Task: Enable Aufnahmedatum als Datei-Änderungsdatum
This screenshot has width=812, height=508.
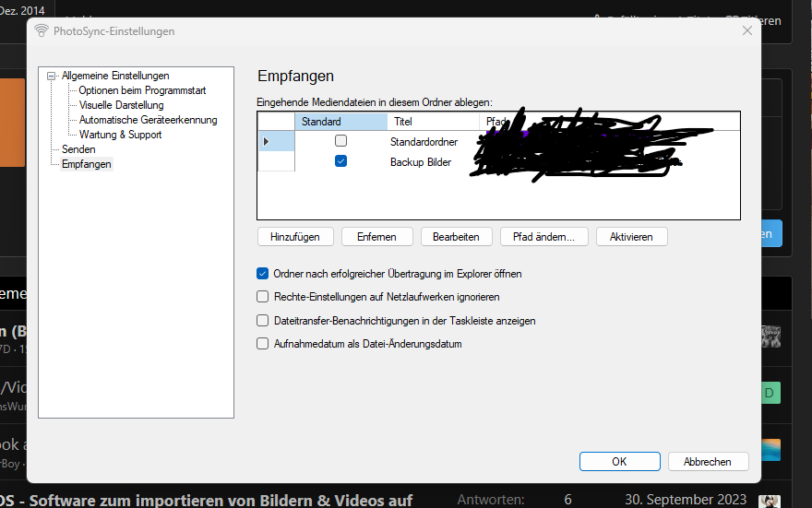Action: coord(263,344)
